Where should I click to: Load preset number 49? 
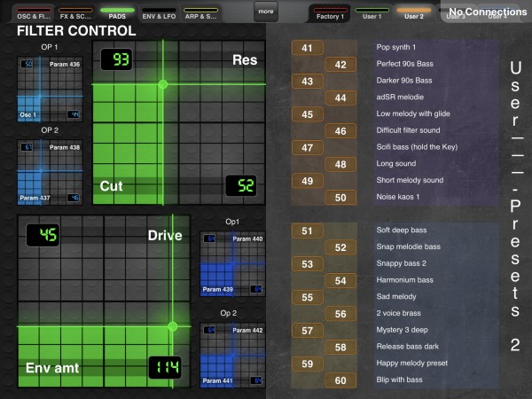click(x=308, y=181)
